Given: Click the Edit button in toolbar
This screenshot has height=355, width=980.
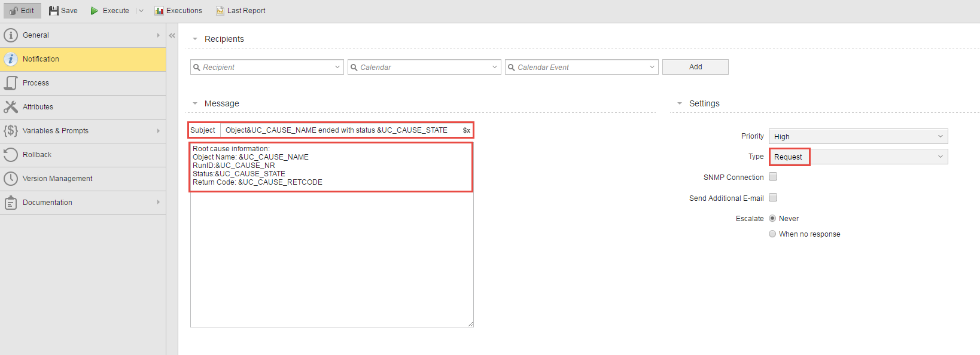Looking at the screenshot, I should (22, 11).
